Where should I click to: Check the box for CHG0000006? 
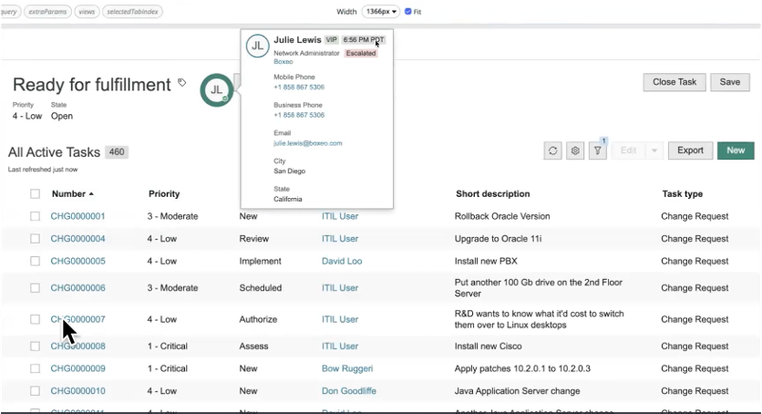[35, 288]
